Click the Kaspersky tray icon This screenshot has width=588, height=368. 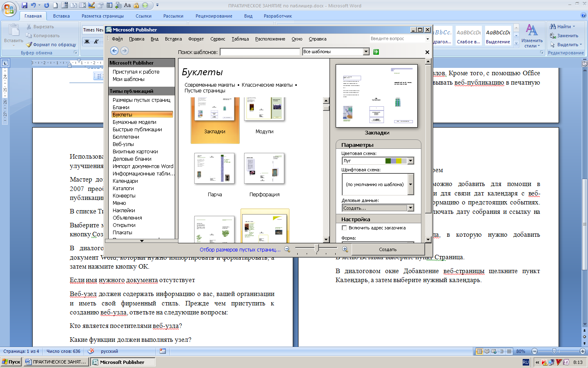click(545, 362)
